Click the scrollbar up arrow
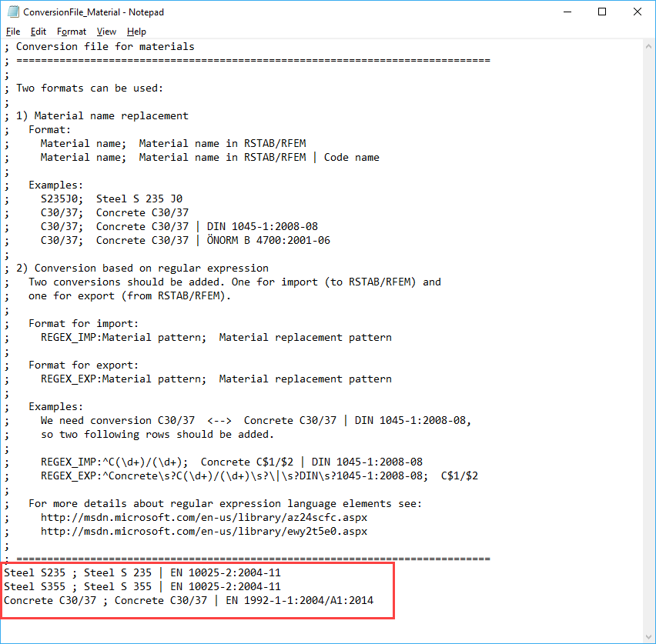Screen dimensions: 656x644 coord(648,46)
